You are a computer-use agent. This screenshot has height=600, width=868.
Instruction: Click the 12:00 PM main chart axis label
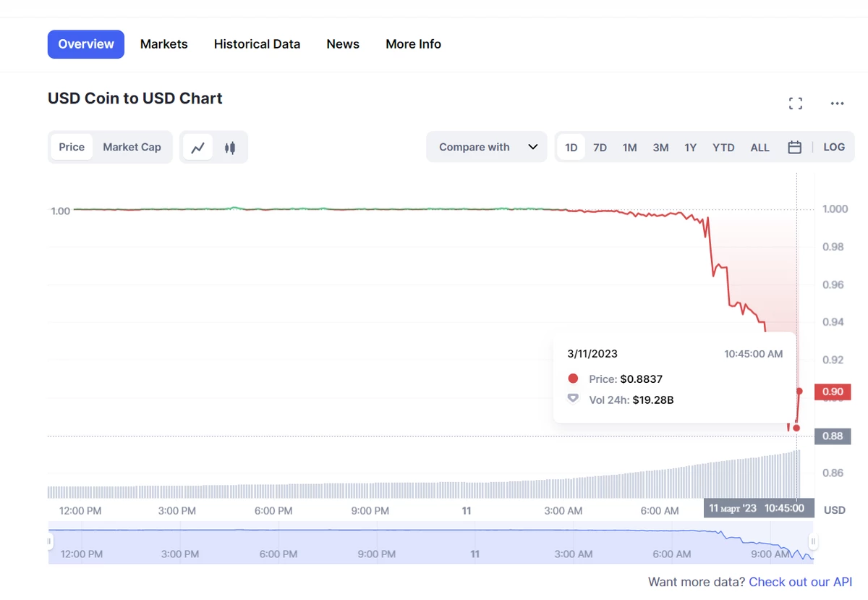[x=80, y=510]
